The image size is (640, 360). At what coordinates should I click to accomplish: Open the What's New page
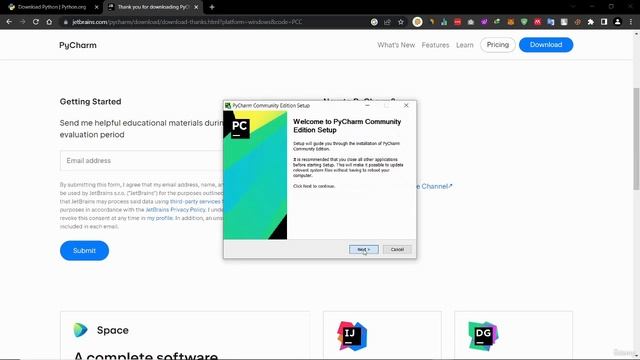(x=396, y=45)
